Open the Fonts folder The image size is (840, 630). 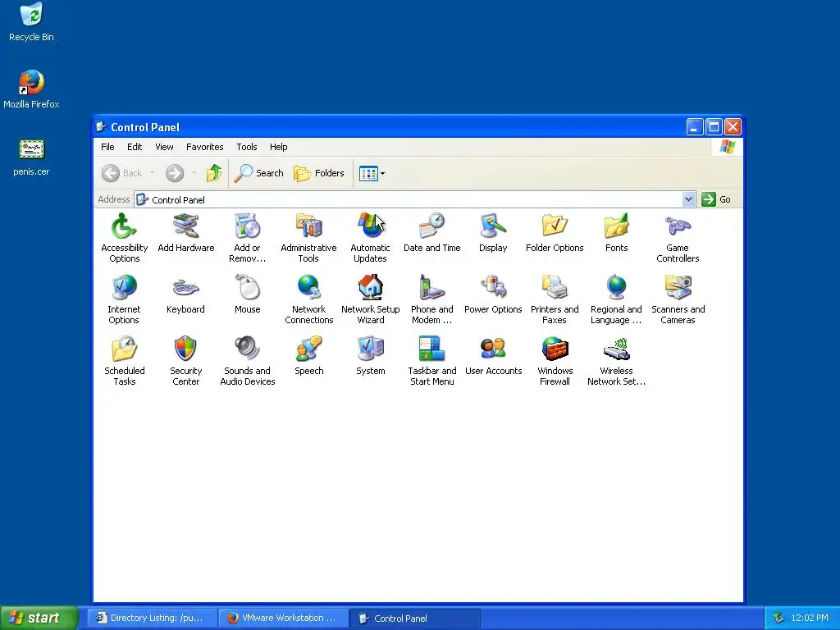(616, 233)
